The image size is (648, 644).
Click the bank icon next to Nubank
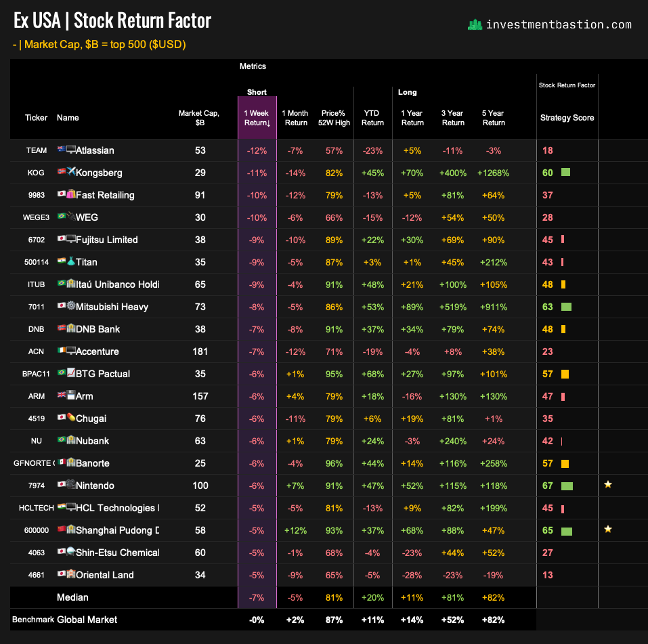(x=71, y=439)
